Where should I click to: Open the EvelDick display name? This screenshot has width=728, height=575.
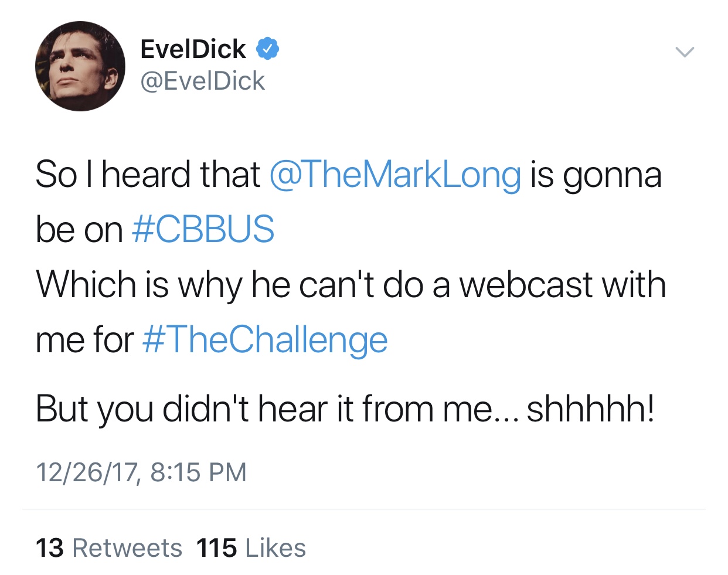point(193,49)
